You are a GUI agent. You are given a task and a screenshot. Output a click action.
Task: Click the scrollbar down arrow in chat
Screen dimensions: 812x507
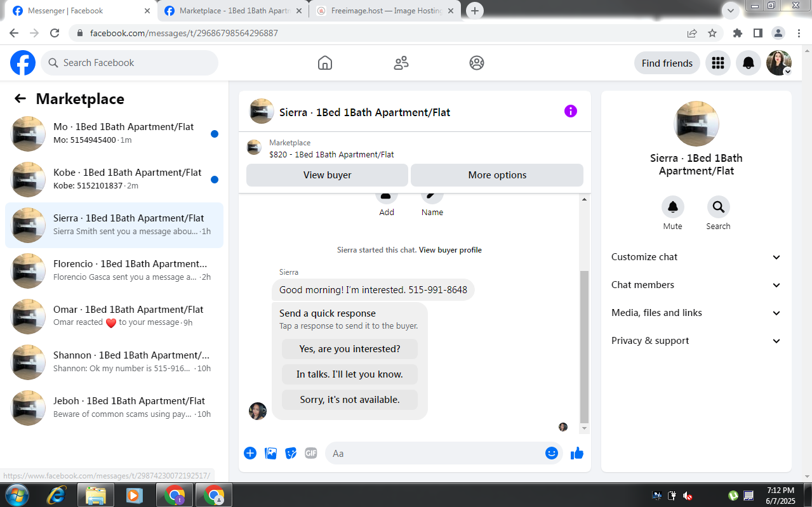pyautogui.click(x=584, y=429)
